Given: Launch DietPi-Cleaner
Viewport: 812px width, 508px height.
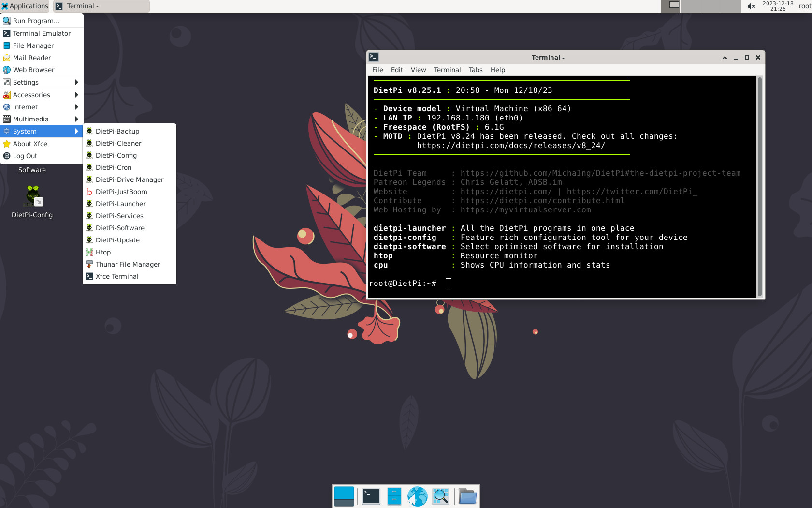Looking at the screenshot, I should pyautogui.click(x=130, y=143).
